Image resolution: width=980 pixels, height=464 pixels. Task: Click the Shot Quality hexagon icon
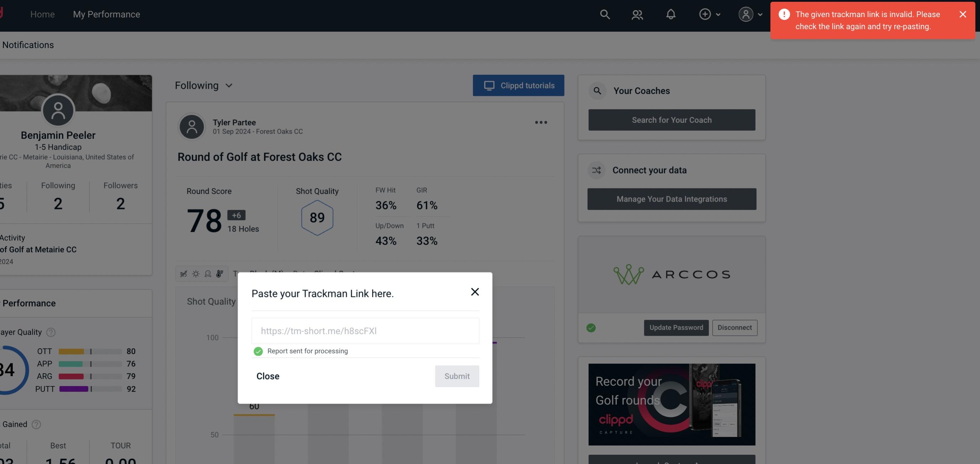click(x=317, y=218)
